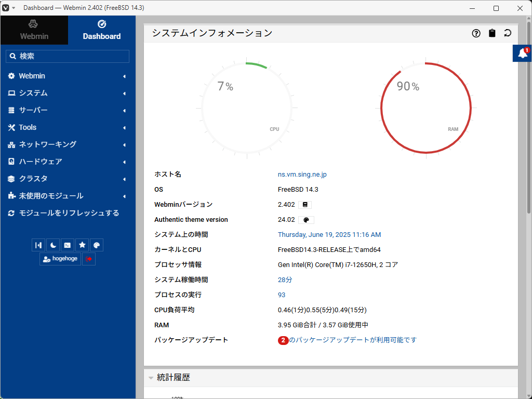
Task: Click the クラスタ layers icon
Action: (x=11, y=179)
